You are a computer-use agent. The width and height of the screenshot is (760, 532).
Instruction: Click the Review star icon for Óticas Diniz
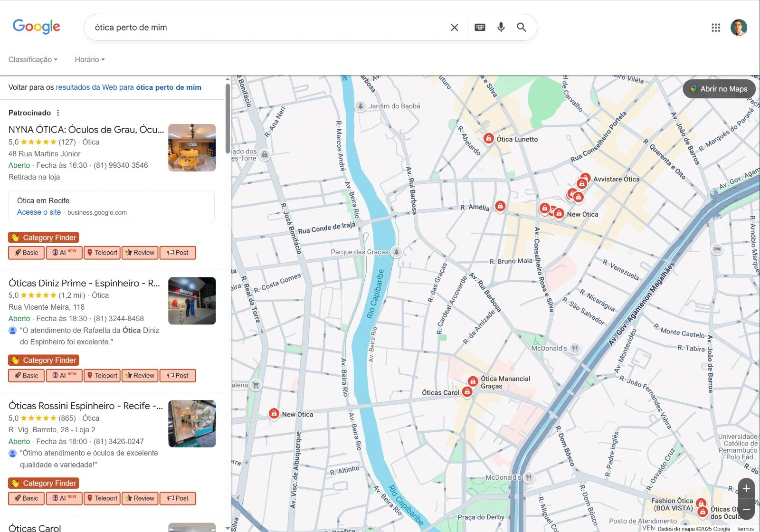pos(140,375)
